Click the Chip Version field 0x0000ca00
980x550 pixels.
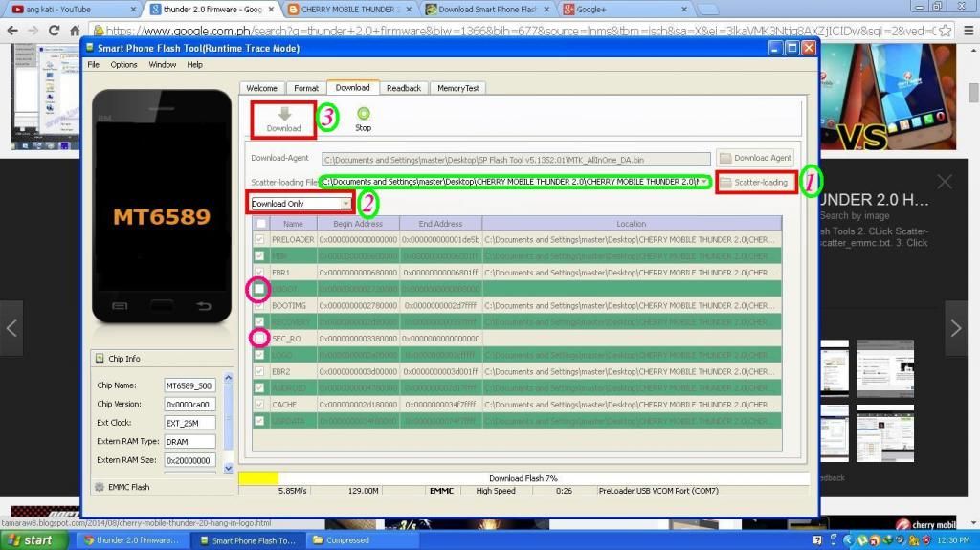tap(190, 405)
